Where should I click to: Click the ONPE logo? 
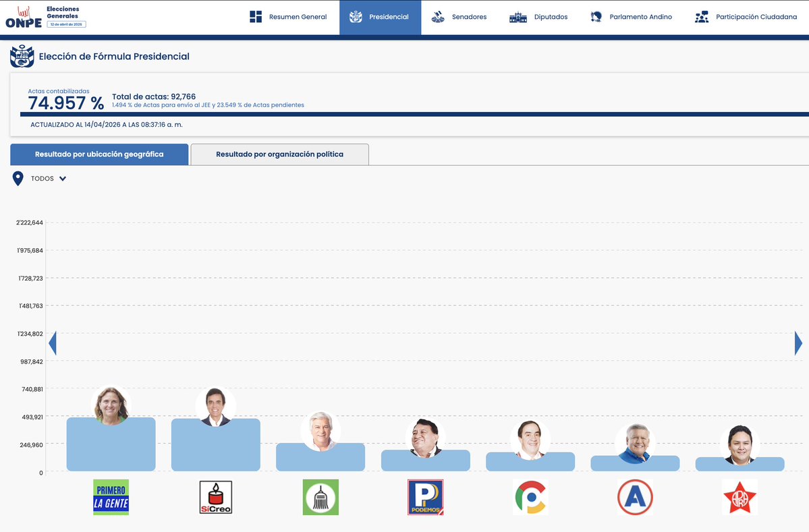[x=24, y=17]
